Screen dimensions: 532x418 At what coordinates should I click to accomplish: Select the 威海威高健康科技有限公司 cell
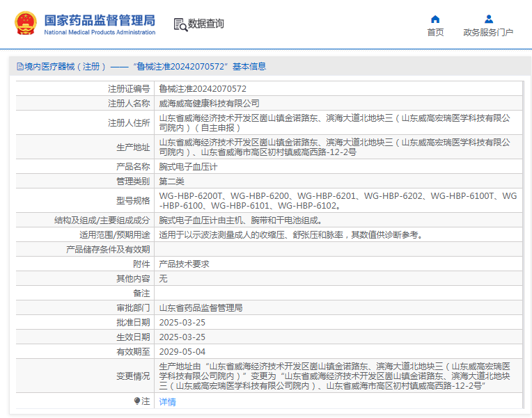(210, 104)
